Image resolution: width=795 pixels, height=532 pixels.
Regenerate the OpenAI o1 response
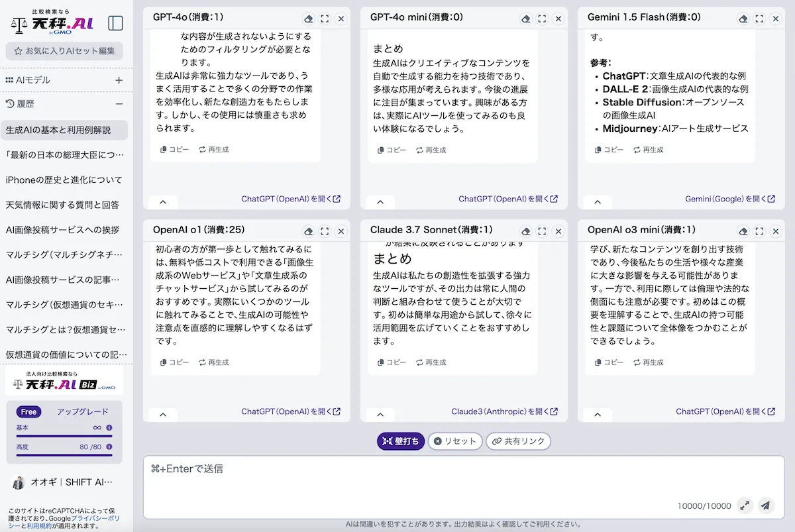(x=213, y=362)
